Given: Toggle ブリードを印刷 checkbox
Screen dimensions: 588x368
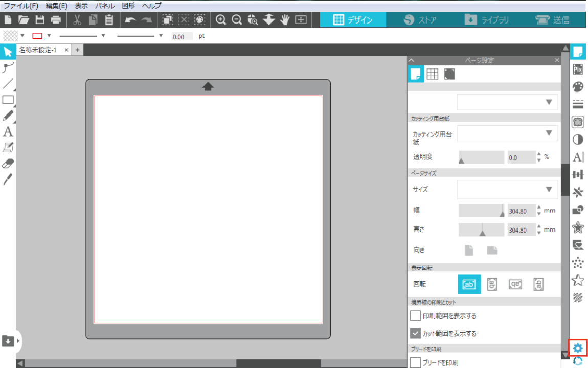Looking at the screenshot, I should coord(416,363).
